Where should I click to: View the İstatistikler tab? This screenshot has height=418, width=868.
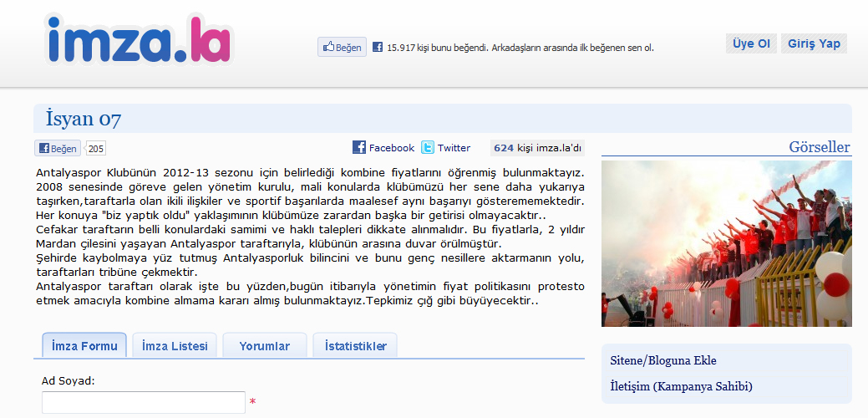[355, 345]
